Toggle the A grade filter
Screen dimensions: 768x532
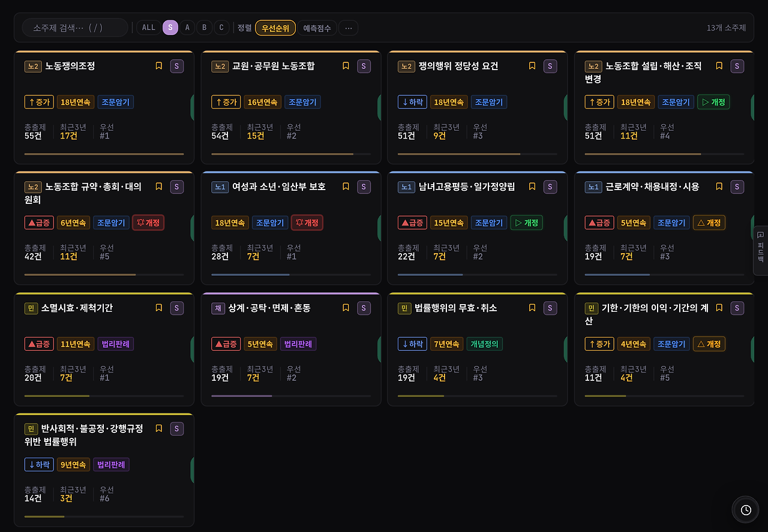pyautogui.click(x=187, y=28)
